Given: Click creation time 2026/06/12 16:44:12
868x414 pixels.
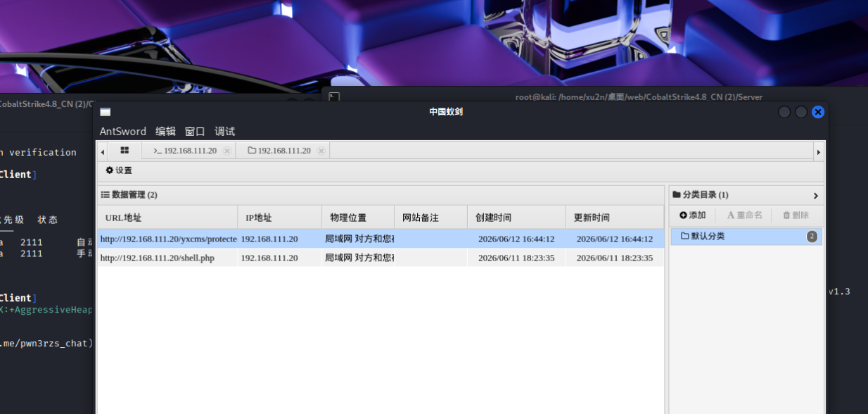Looking at the screenshot, I should (516, 239).
